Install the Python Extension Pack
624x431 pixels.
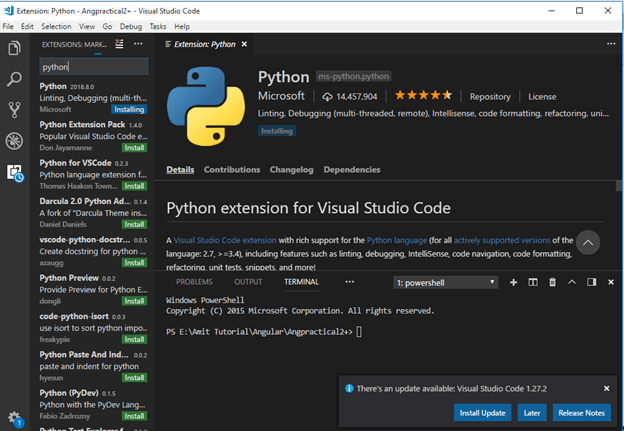click(133, 148)
